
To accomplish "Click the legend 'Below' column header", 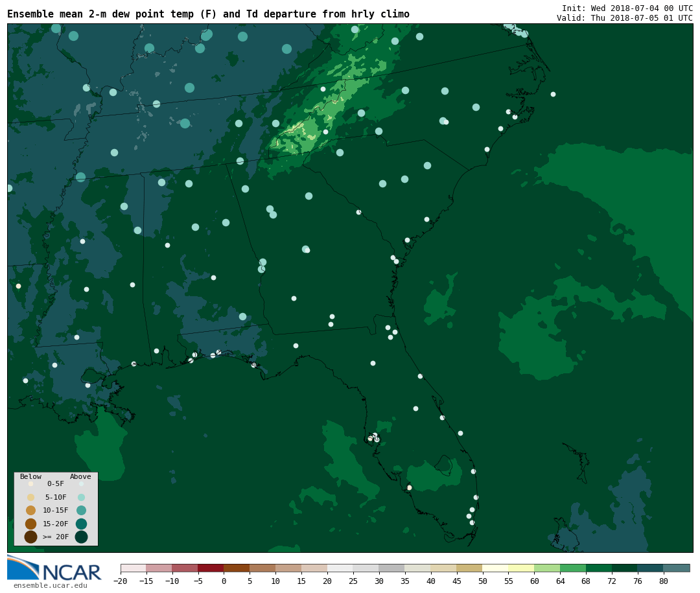I will [31, 476].
